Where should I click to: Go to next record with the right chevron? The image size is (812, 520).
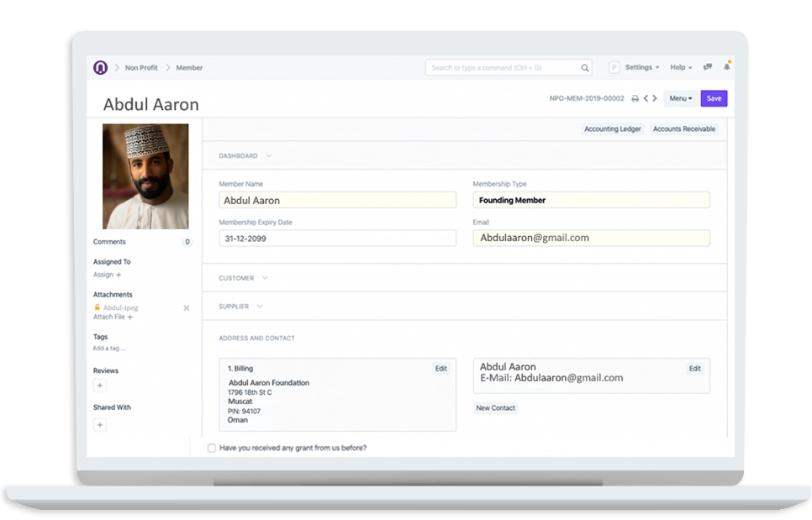[x=655, y=98]
